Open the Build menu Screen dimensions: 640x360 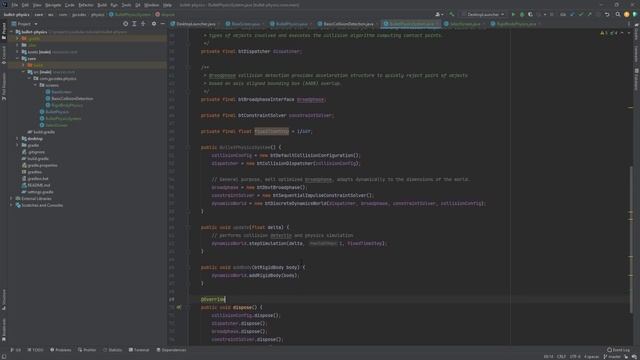click(102, 5)
